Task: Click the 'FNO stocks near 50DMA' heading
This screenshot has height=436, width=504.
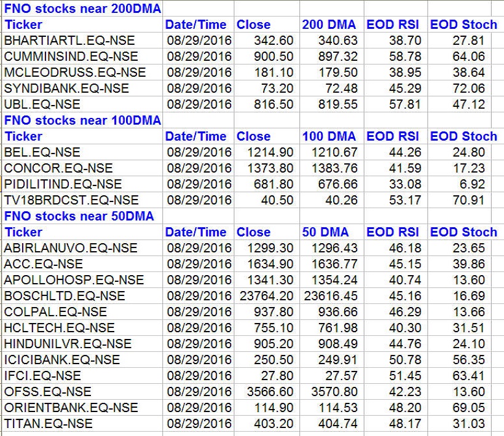Action: pyautogui.click(x=79, y=216)
